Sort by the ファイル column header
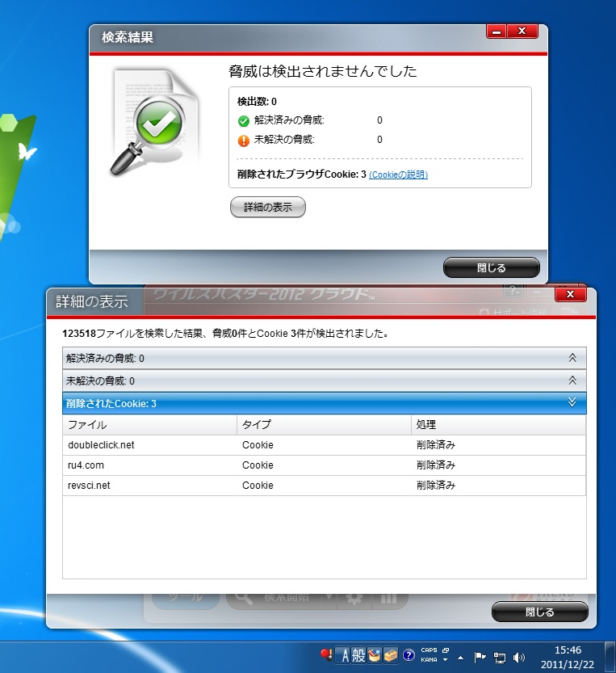Viewport: 616px width, 673px height. click(149, 425)
